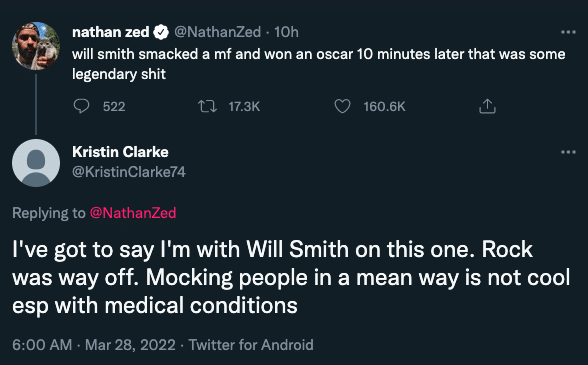Click the pink @NathanZed mention link
The width and height of the screenshot is (588, 365).
(x=133, y=213)
